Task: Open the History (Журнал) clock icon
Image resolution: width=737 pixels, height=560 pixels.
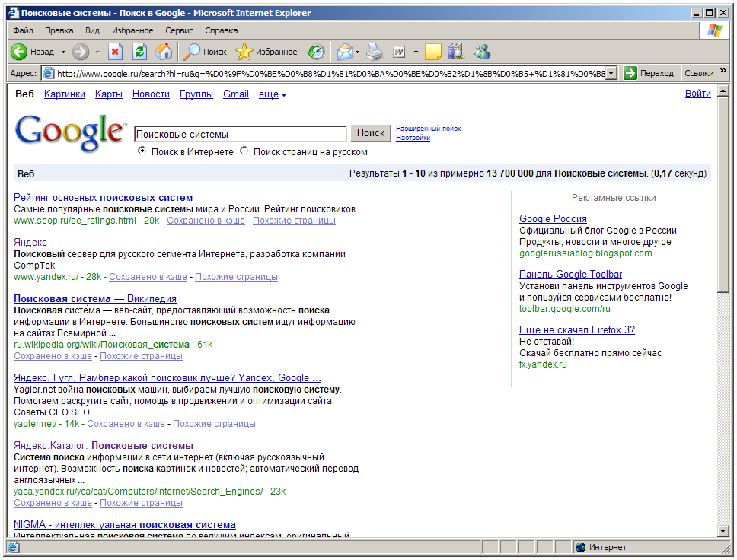Action: tap(316, 52)
